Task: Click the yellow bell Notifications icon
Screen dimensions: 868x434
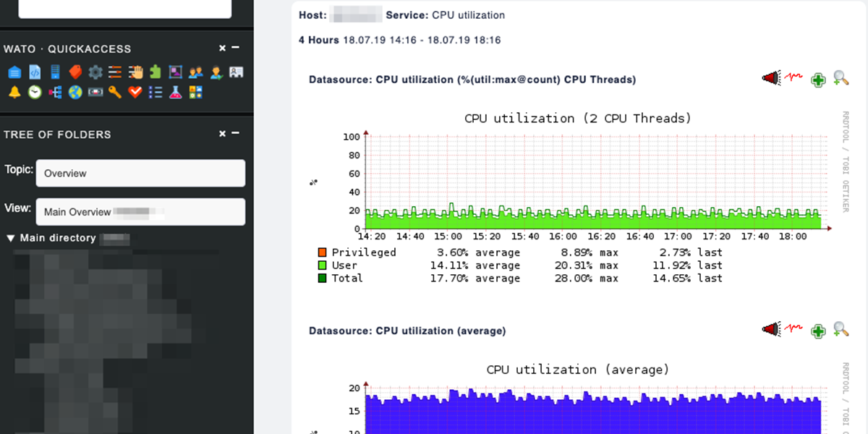Action: click(x=14, y=92)
